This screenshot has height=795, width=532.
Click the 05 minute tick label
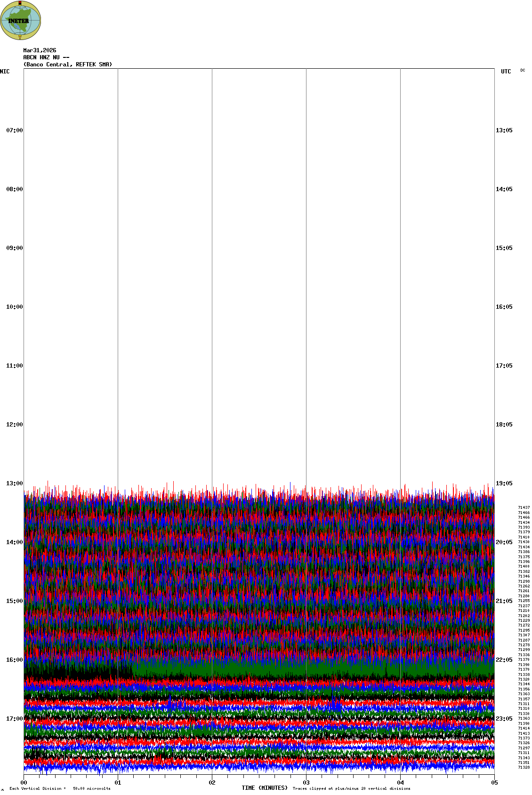tap(494, 783)
